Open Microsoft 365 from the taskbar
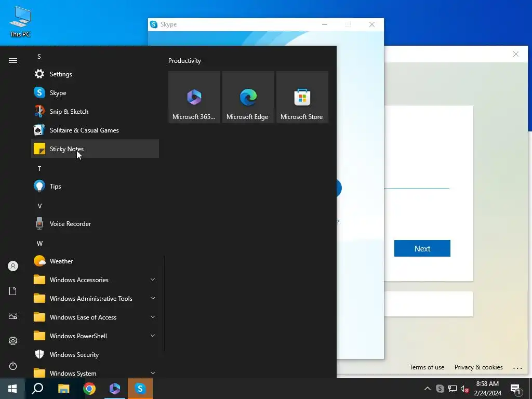 115,389
